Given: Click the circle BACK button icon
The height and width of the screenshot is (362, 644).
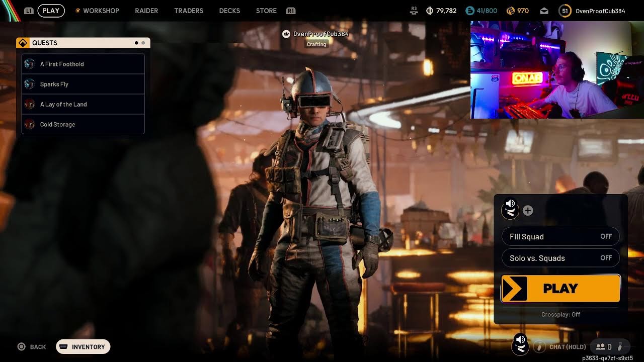Looking at the screenshot, I should coord(21,347).
